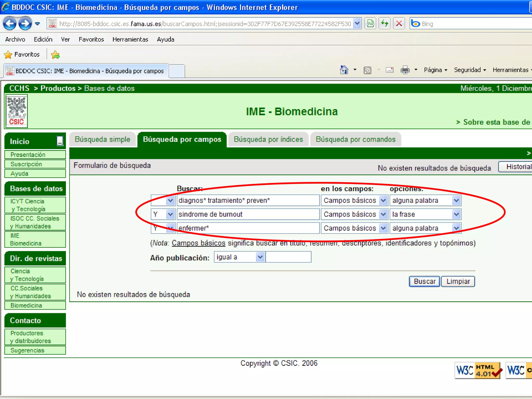
Task: Click the browser Back arrow button
Action: click(x=10, y=24)
